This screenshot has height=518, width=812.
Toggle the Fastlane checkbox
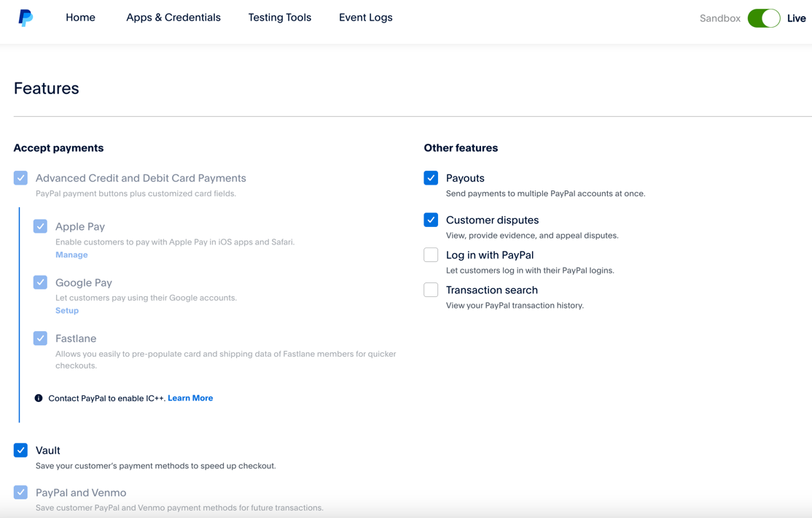click(x=40, y=338)
